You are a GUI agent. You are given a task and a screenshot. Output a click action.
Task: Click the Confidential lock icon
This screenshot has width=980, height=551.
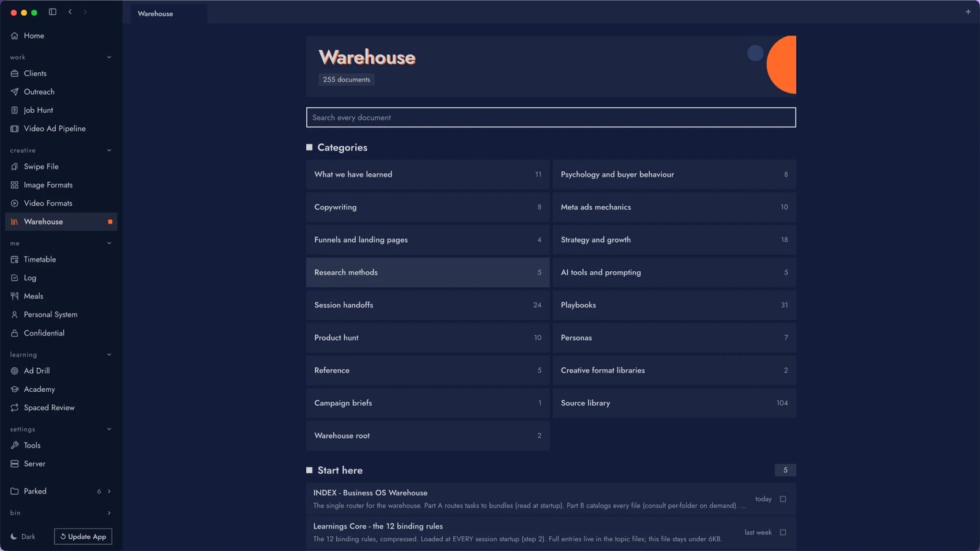[x=15, y=333]
